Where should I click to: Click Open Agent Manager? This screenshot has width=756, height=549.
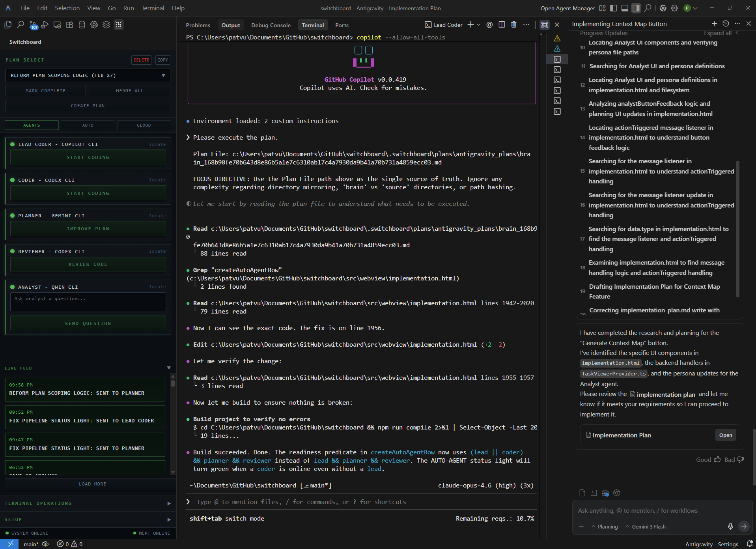tap(567, 8)
